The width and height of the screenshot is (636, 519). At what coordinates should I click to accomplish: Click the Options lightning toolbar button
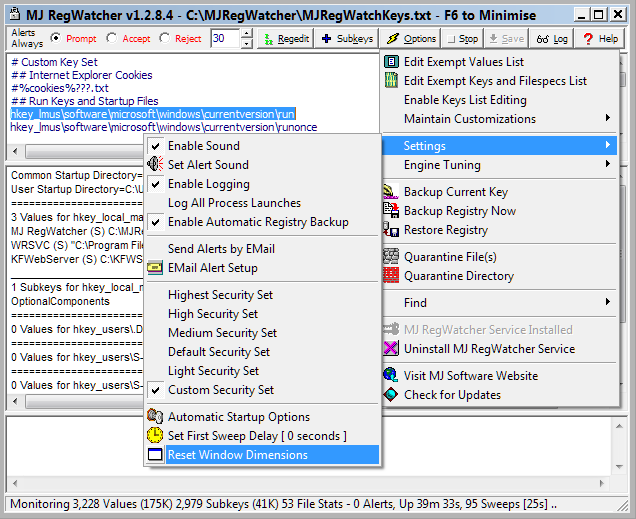[x=410, y=39]
